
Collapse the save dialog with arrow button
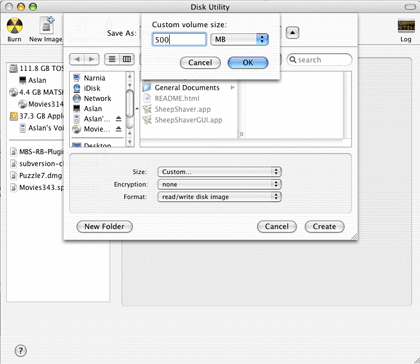click(292, 33)
